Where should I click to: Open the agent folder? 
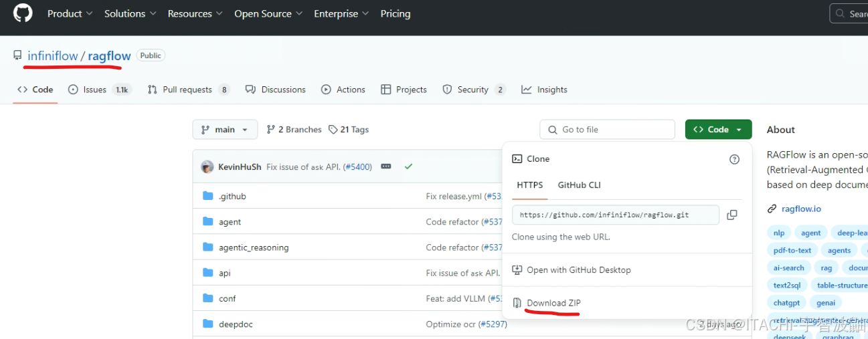(230, 222)
